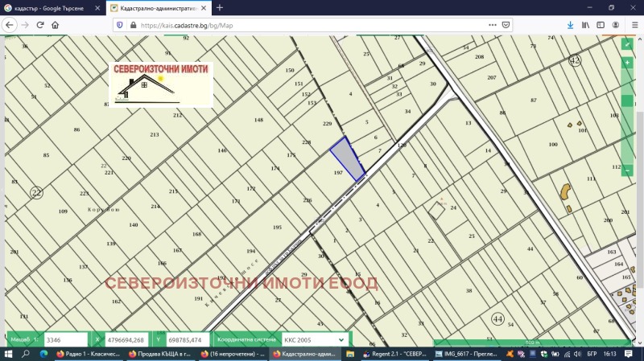Close the Кадастрално-административна tab
The image size is (644, 361).
click(204, 8)
